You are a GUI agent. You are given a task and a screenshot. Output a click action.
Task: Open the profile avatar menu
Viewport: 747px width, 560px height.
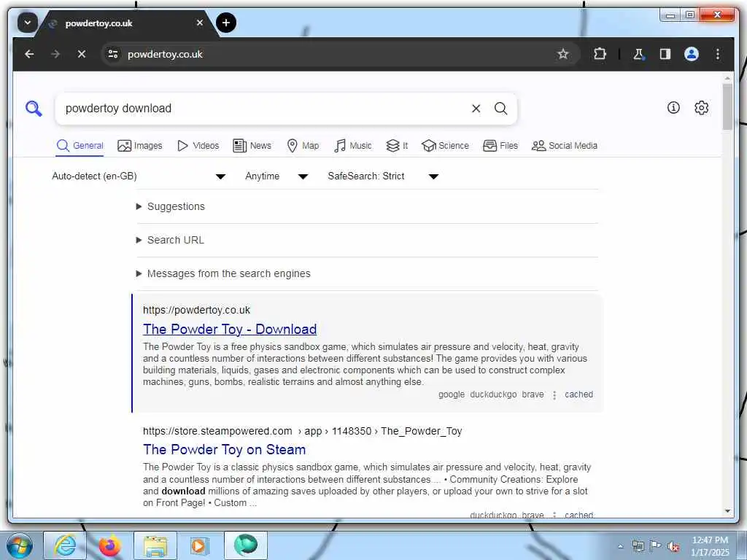[692, 54]
